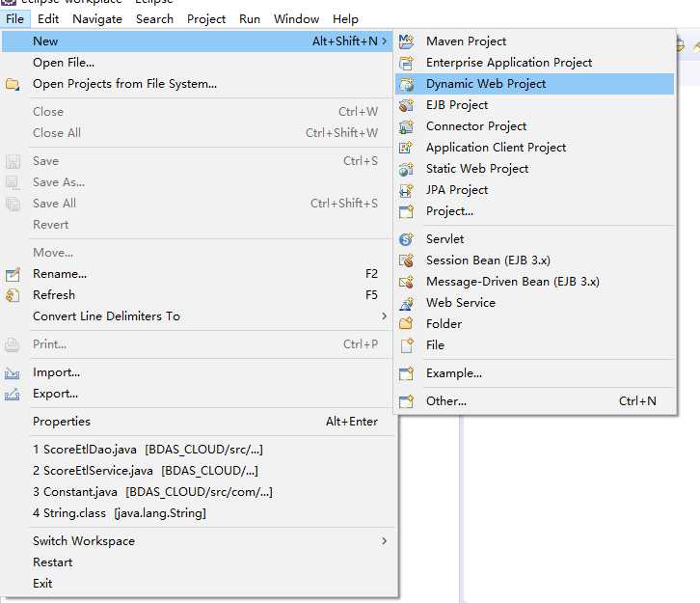The width and height of the screenshot is (700, 603).
Task: Open the Help menu
Action: point(345,19)
